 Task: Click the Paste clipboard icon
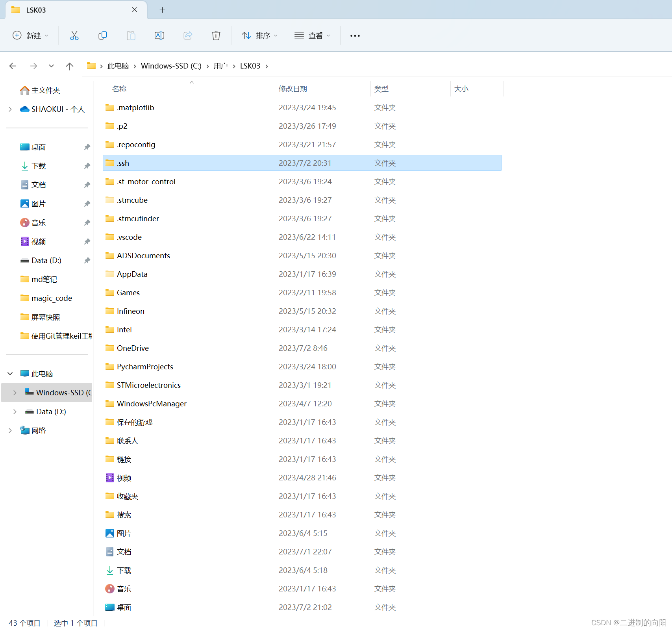[131, 35]
